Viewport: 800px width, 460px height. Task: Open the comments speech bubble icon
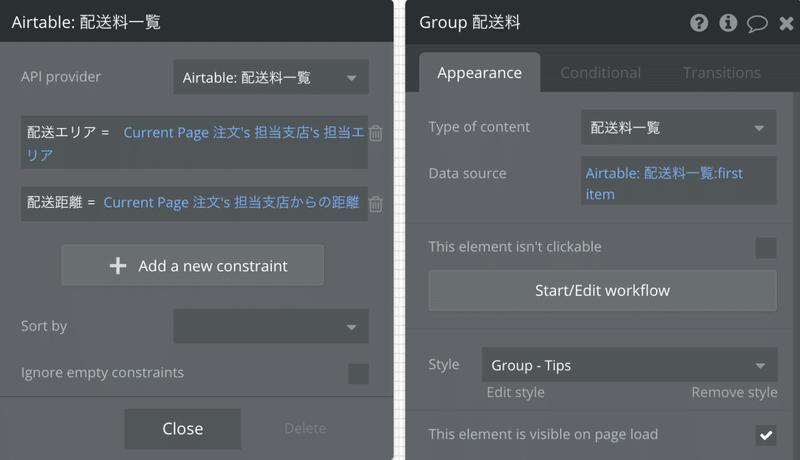click(757, 23)
